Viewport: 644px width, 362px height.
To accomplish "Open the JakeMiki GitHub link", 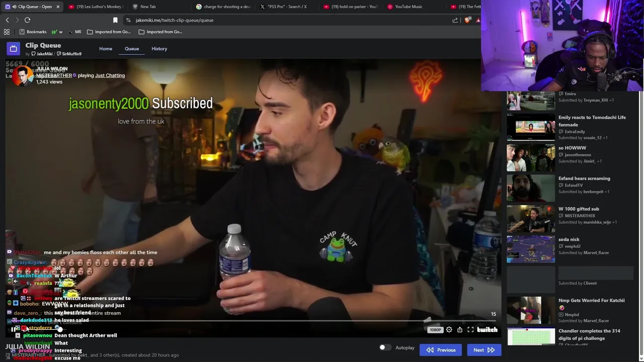I will 41,54.
